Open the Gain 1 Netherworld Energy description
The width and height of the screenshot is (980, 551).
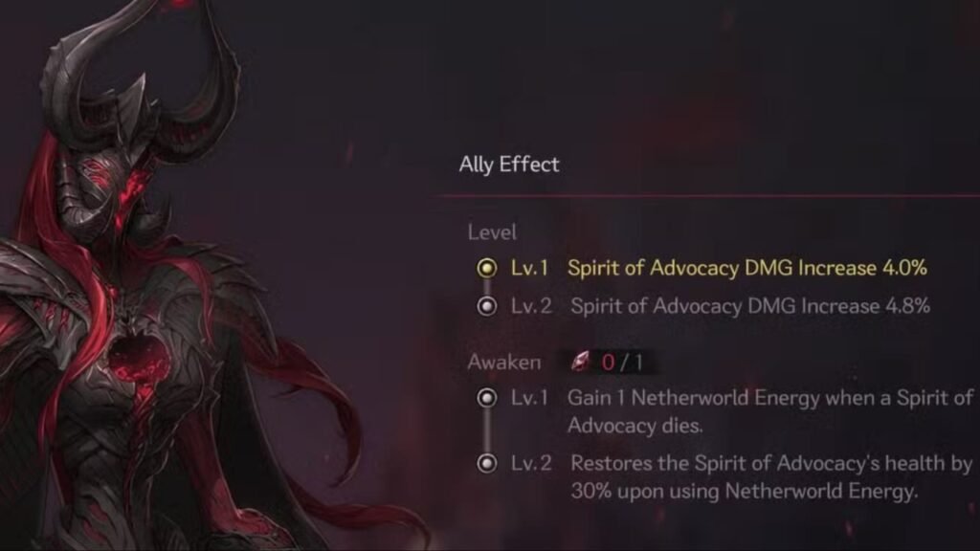click(x=770, y=411)
